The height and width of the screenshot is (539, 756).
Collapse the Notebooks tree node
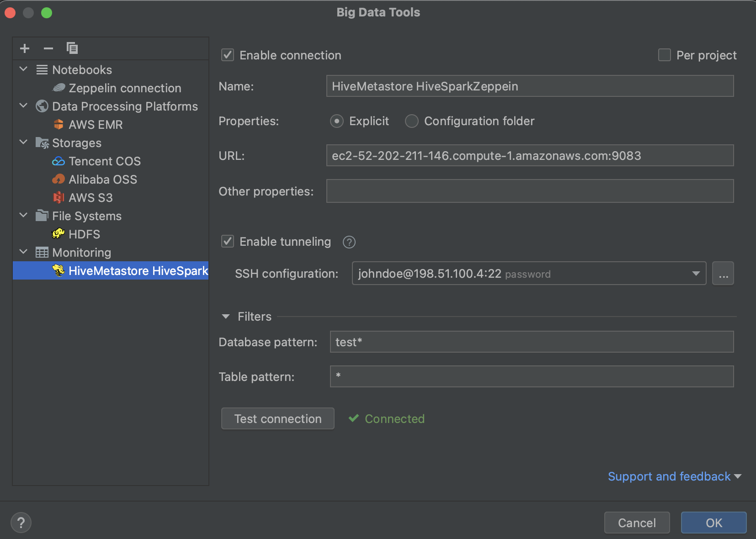24,69
